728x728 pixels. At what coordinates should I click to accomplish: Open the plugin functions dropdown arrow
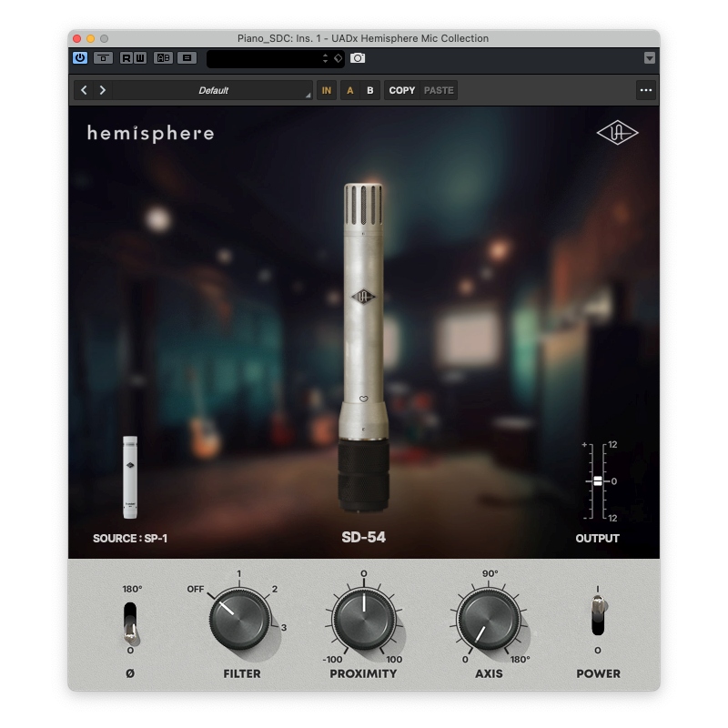point(649,58)
